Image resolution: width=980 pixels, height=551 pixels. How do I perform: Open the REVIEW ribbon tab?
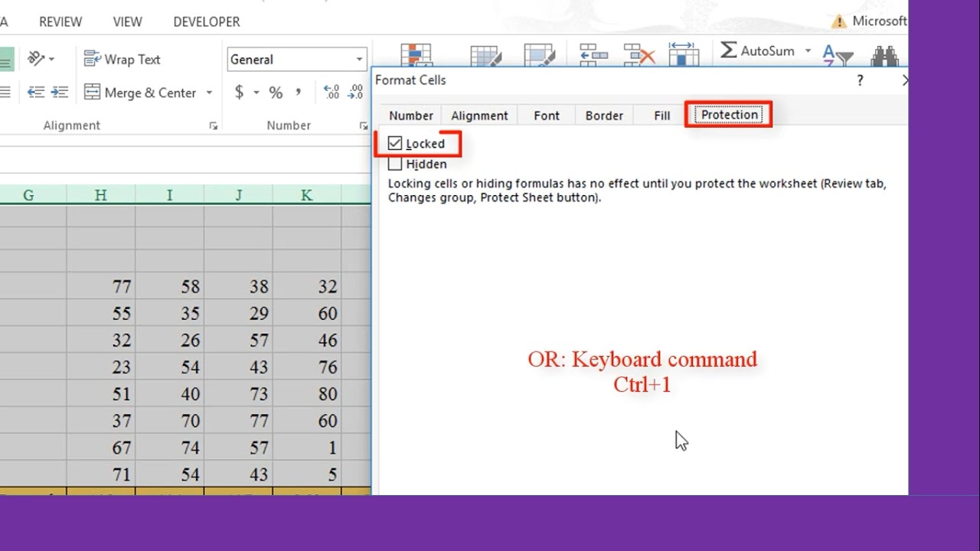60,21
